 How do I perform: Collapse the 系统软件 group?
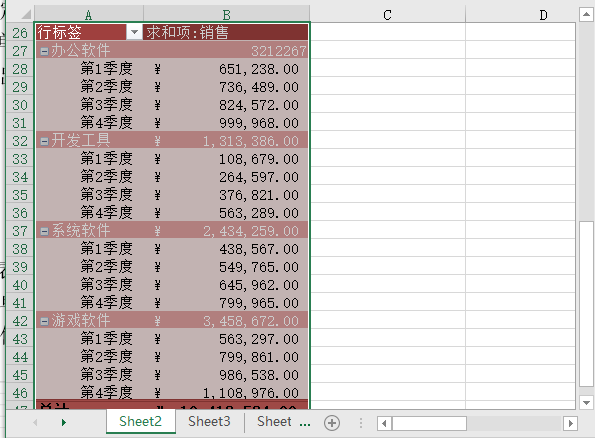[44, 232]
